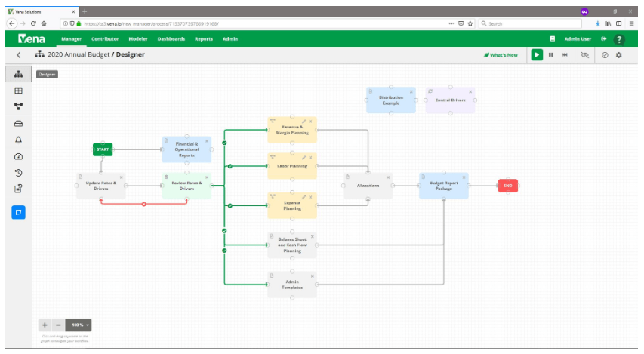The width and height of the screenshot is (644, 354).
Task: Open the help question mark
Action: [x=619, y=39]
